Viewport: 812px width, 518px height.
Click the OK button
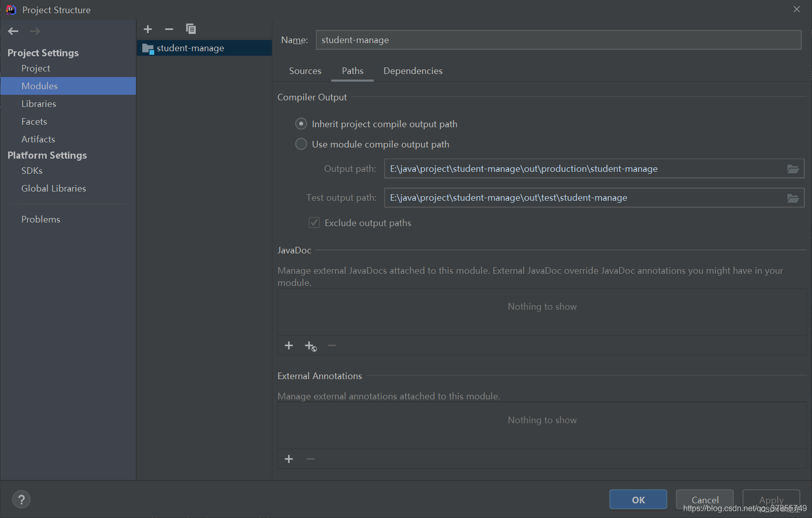point(638,500)
